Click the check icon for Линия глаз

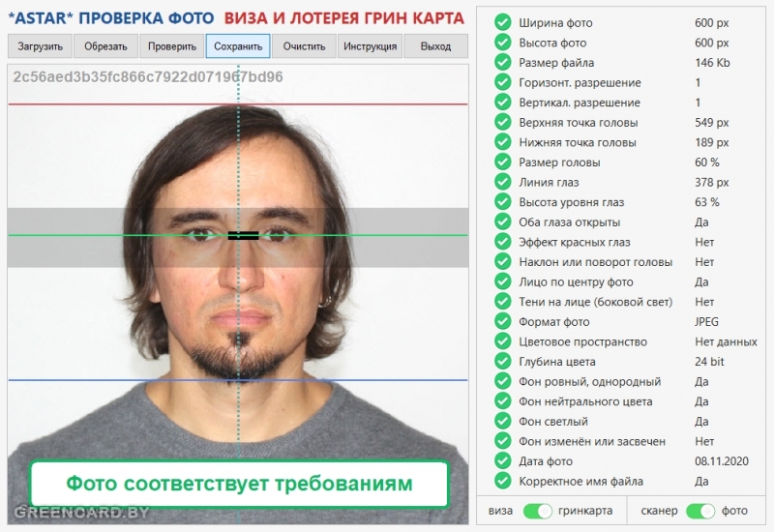coord(502,182)
